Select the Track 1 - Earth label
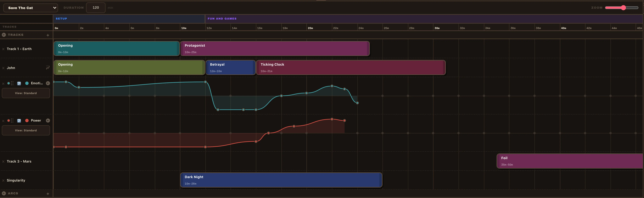Image resolution: width=644 pixels, height=198 pixels. click(19, 49)
